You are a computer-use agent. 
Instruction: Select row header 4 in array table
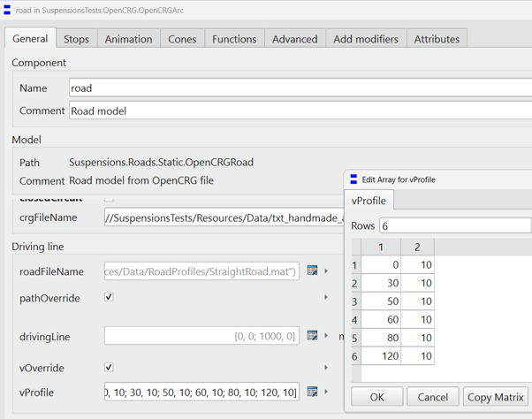pos(356,320)
